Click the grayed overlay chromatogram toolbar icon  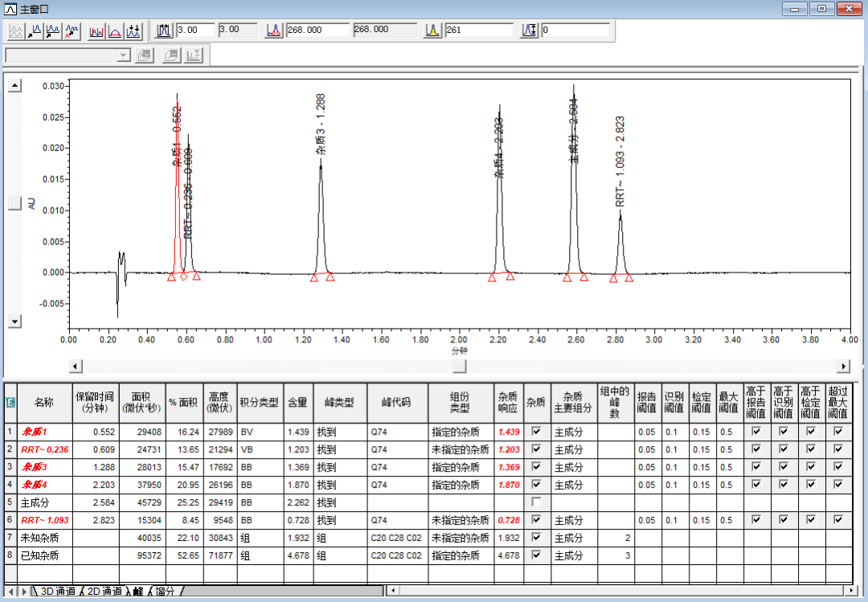click(x=16, y=31)
